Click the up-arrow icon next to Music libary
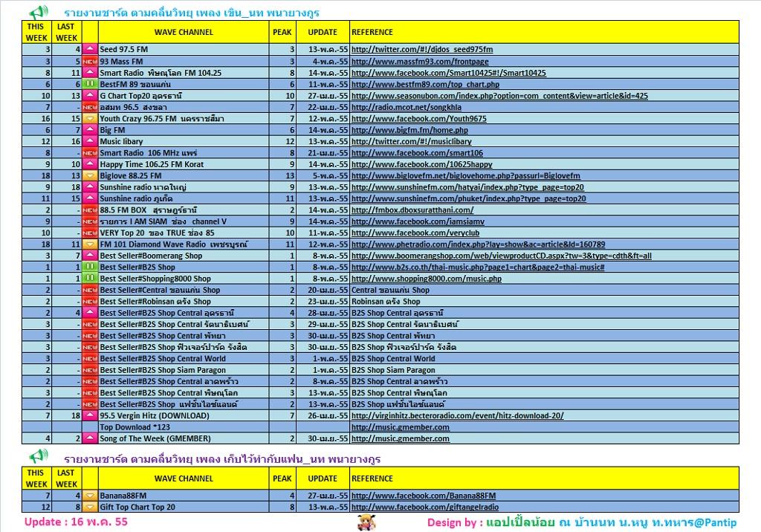This screenshot has height=532, width=761. click(x=90, y=141)
